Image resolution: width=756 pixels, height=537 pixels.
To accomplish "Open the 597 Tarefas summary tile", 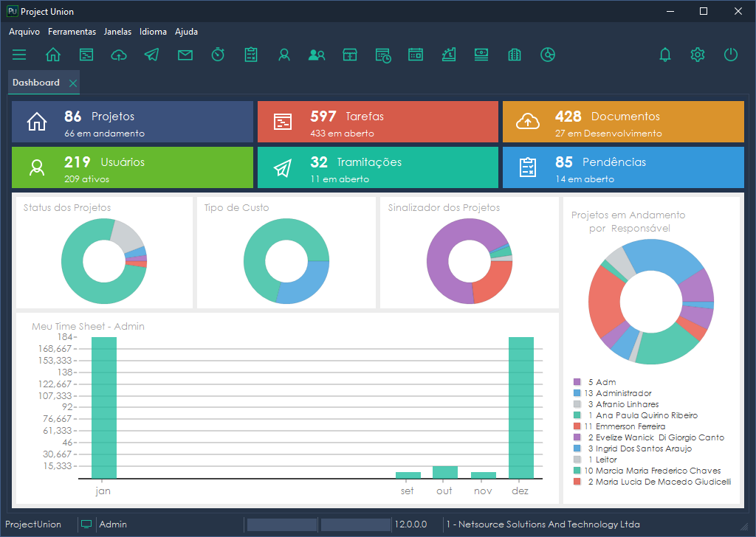I will tap(377, 122).
